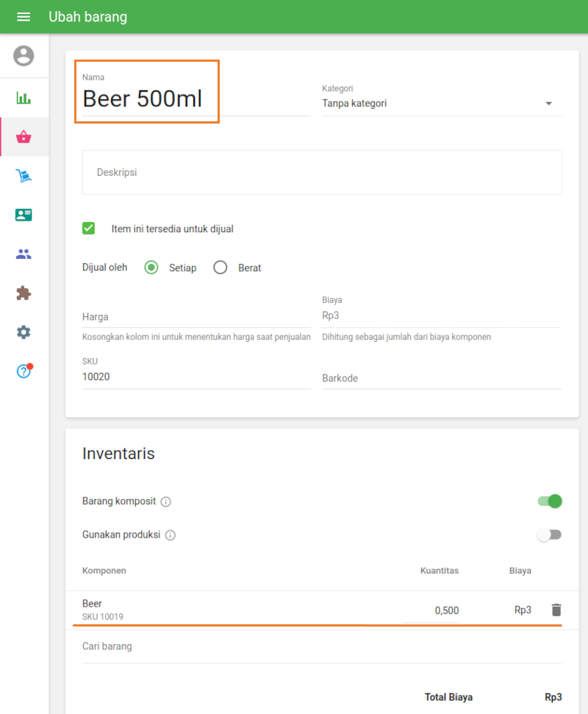The height and width of the screenshot is (714, 588).
Task: Open inventory management trolley icon
Action: [24, 176]
